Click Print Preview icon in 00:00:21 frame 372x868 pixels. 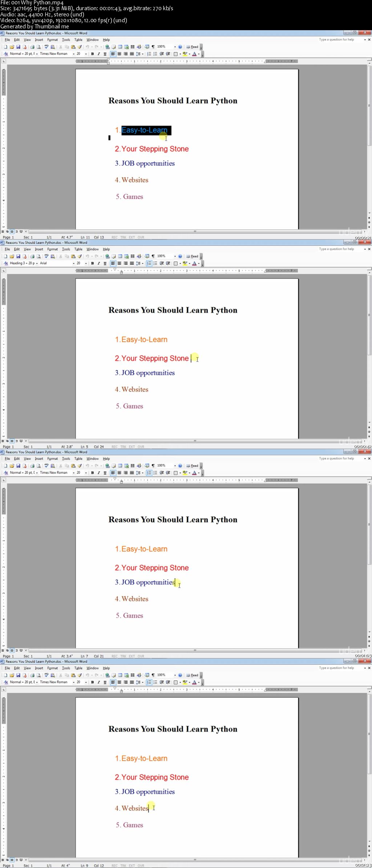click(39, 47)
